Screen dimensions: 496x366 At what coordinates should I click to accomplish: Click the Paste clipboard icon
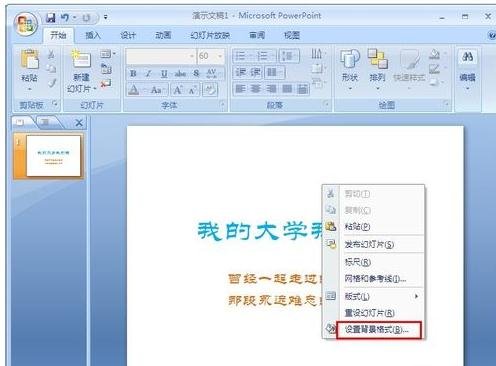pos(29,61)
